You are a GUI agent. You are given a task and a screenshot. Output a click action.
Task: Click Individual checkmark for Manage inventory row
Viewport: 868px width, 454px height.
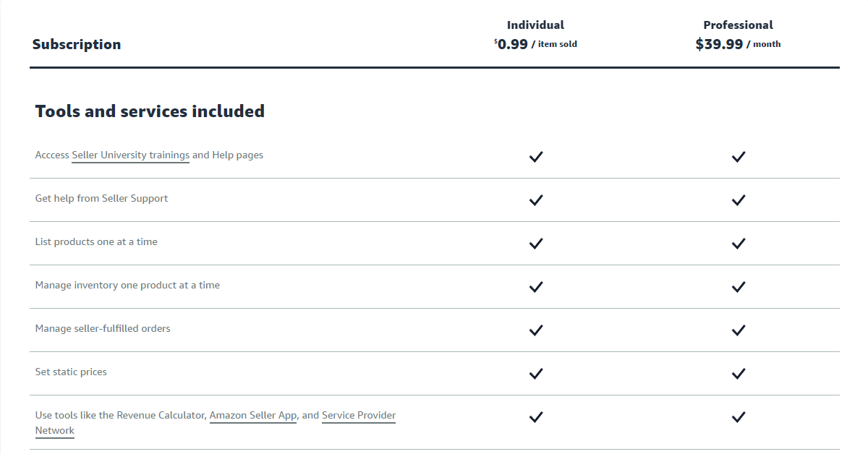coord(535,287)
